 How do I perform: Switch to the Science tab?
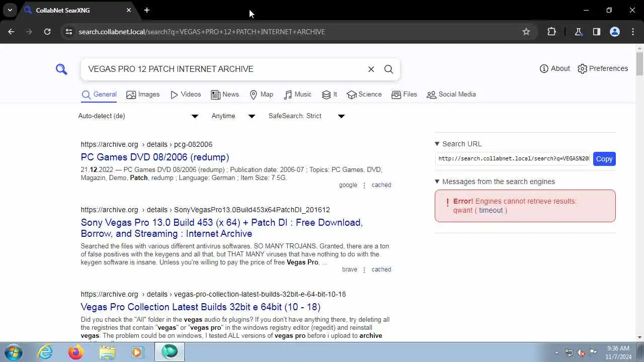pyautogui.click(x=364, y=95)
